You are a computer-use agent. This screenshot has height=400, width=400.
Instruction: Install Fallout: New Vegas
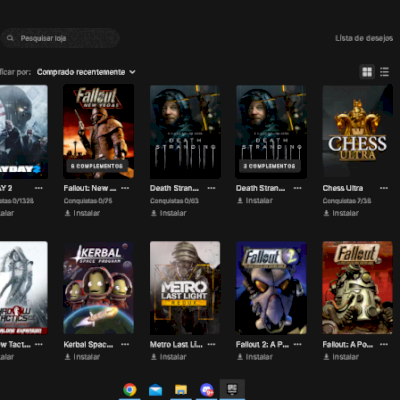coord(82,213)
